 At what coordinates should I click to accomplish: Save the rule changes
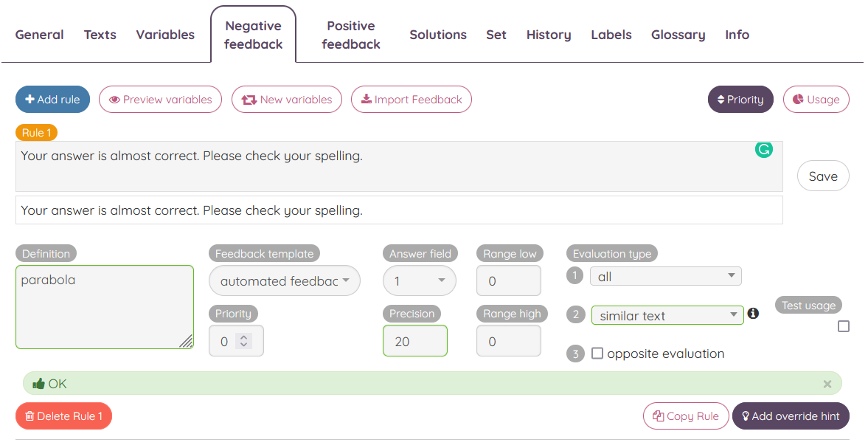[823, 176]
